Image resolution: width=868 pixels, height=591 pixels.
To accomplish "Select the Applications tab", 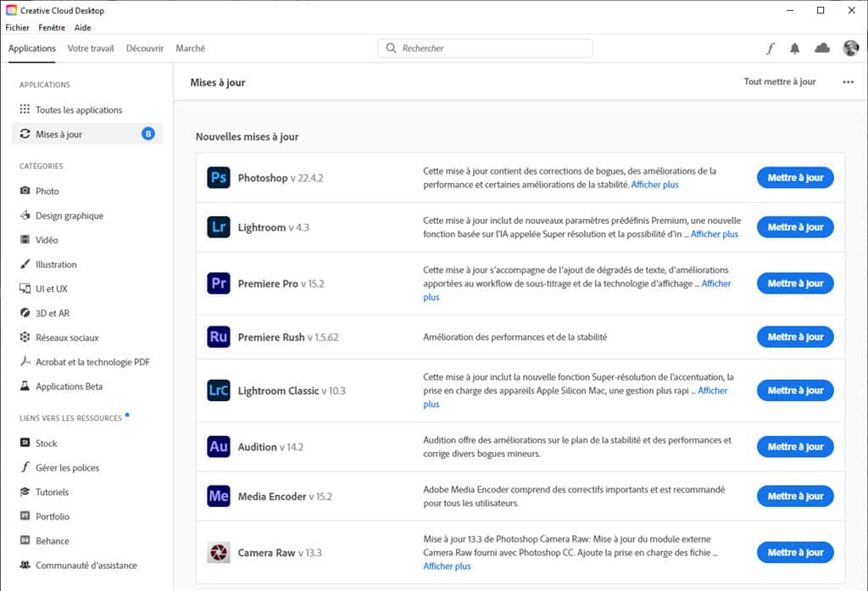I will click(x=32, y=48).
